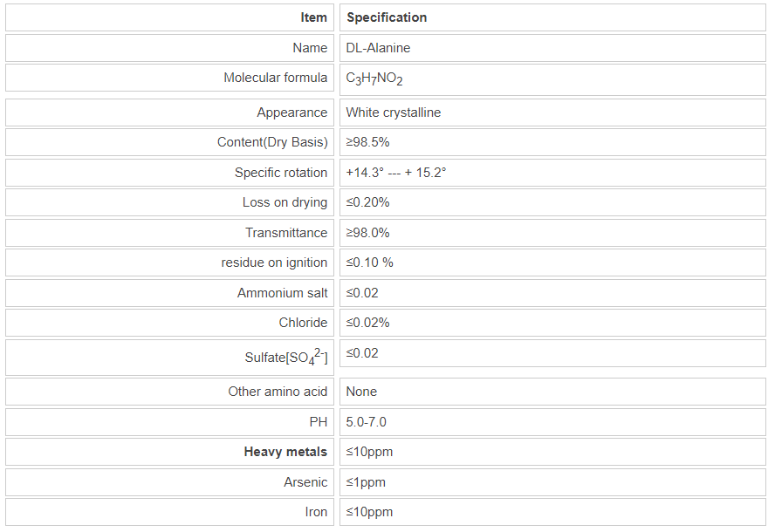
Task: Select the Other amino acid None value
Action: 361,392
